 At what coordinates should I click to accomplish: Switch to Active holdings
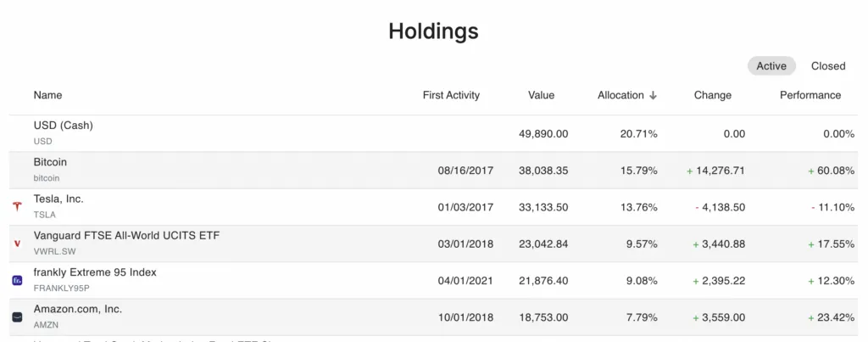[771, 66]
